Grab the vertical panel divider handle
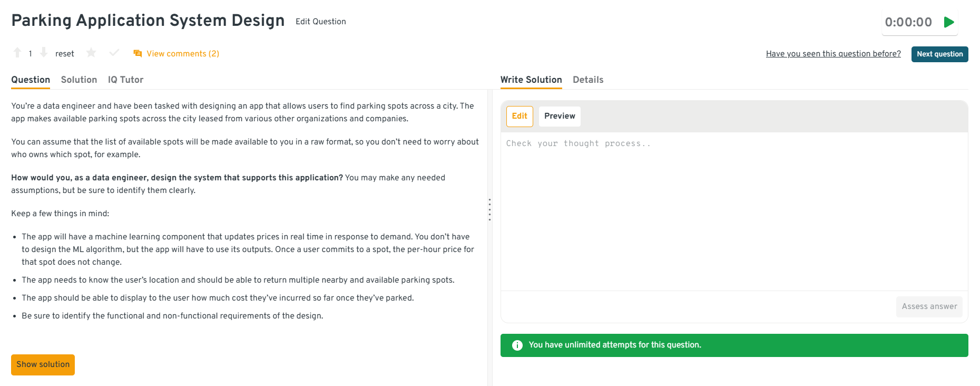 [x=489, y=209]
